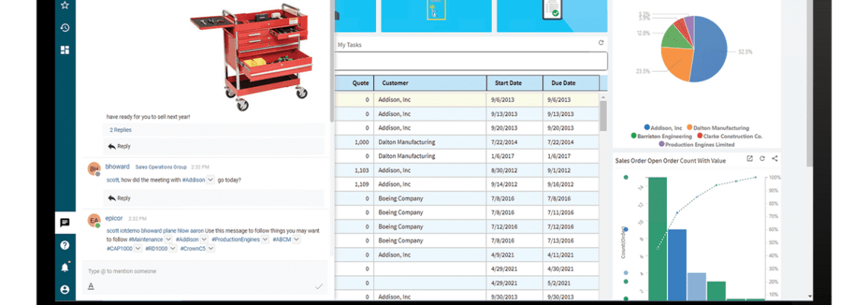
Task: Expand the #CAP1000 tag dropdown
Action: tap(138, 249)
